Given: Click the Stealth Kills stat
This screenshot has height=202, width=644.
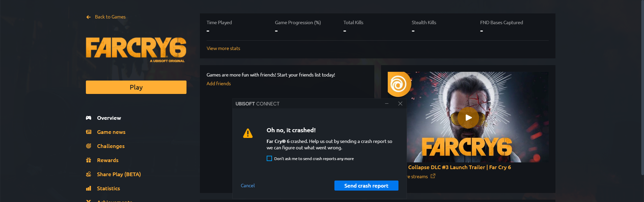Looking at the screenshot, I should point(424,27).
